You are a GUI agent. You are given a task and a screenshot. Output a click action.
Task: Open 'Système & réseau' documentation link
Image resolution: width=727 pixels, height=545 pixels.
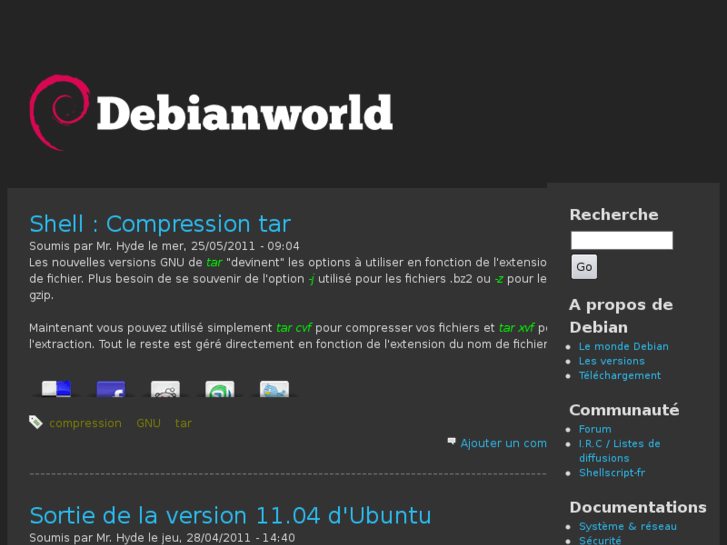(x=628, y=526)
